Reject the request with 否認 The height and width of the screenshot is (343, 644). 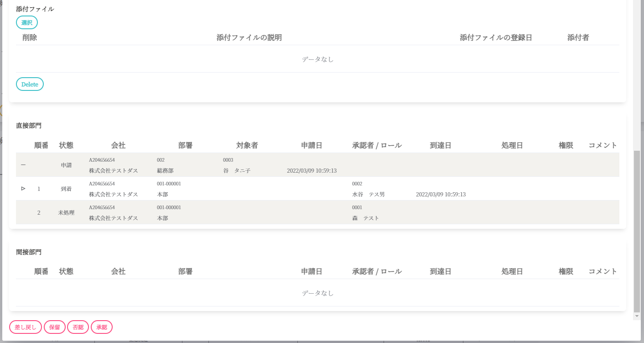tap(78, 327)
